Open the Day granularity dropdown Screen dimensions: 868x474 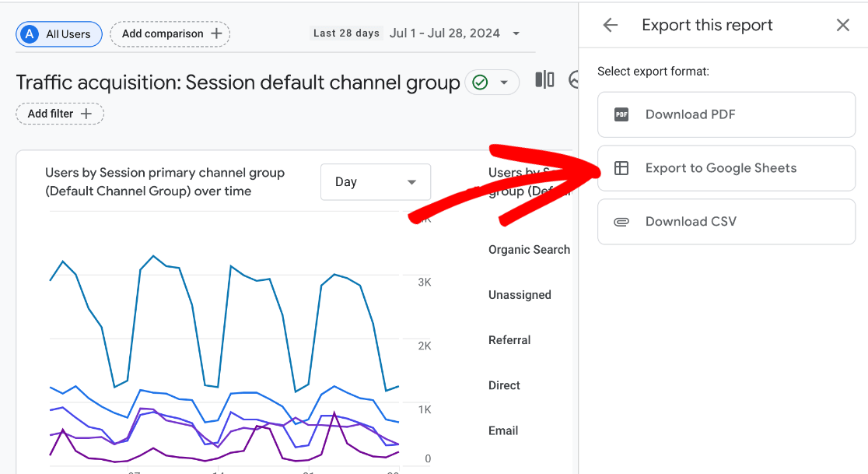pos(376,181)
